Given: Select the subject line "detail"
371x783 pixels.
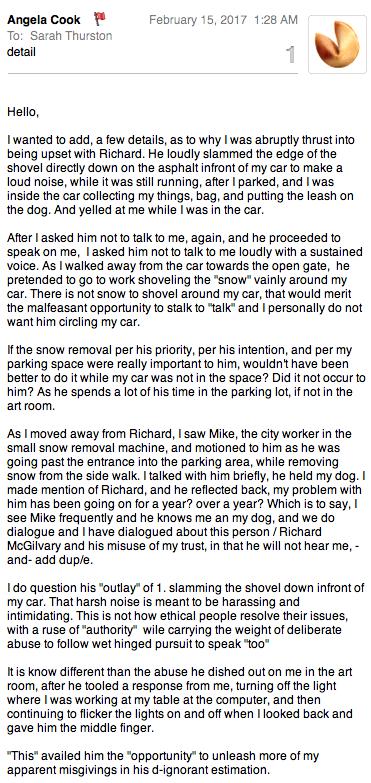Looking at the screenshot, I should 21,51.
